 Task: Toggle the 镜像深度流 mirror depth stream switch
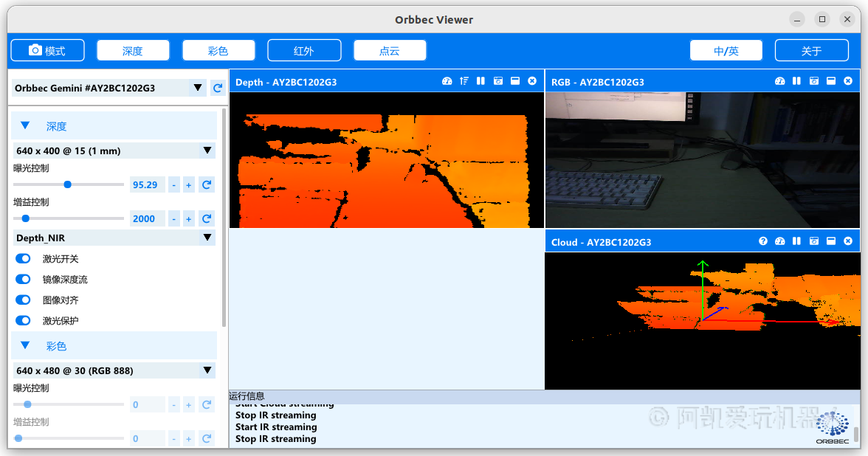click(x=24, y=279)
